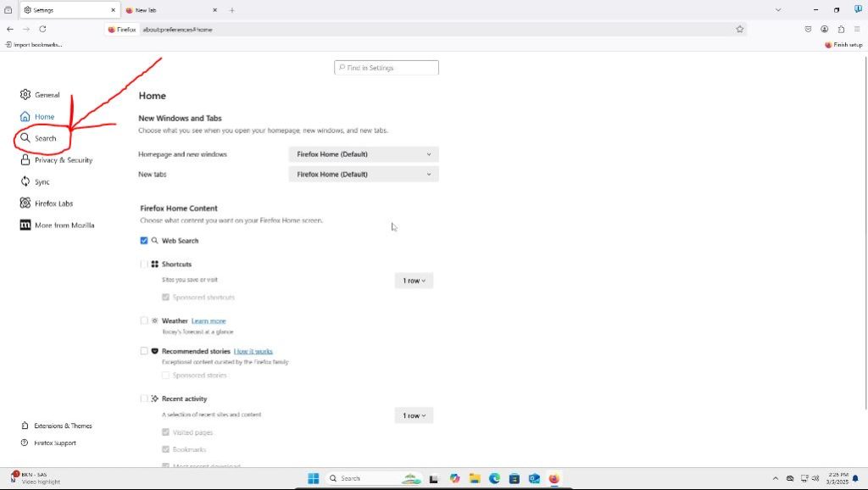This screenshot has width=868, height=490.
Task: Open More from Mozilla category
Action: 57,226
